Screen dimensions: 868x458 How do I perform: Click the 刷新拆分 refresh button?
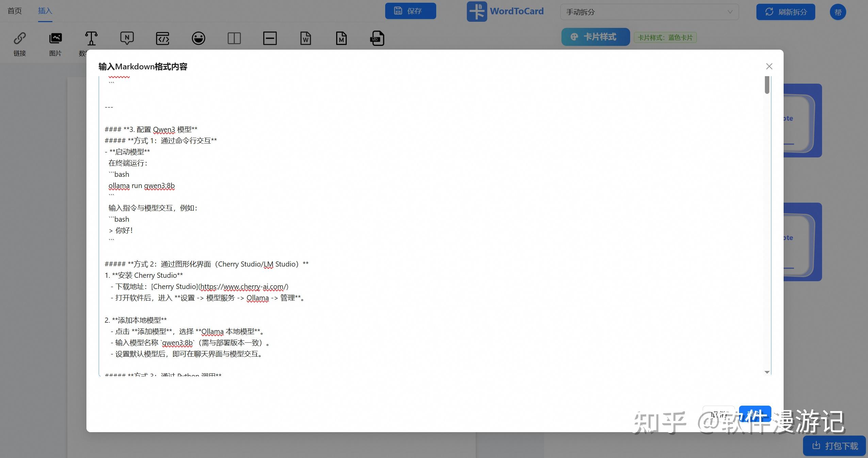coord(785,12)
